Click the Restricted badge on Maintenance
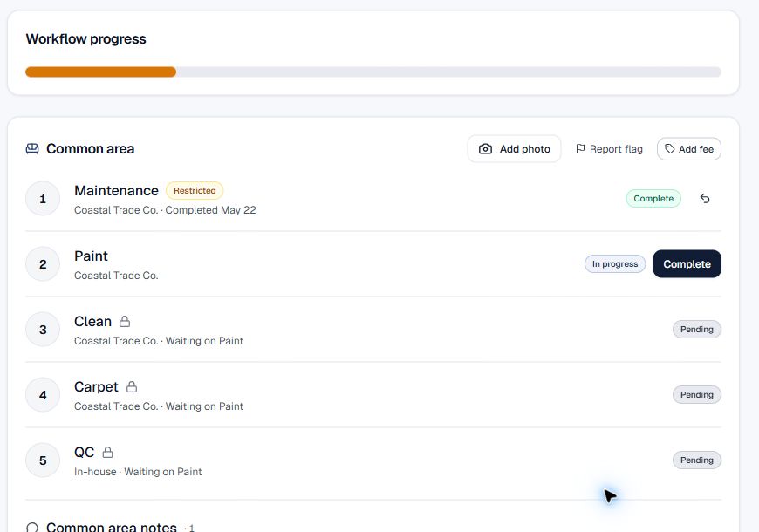The width and height of the screenshot is (759, 532). click(x=195, y=191)
